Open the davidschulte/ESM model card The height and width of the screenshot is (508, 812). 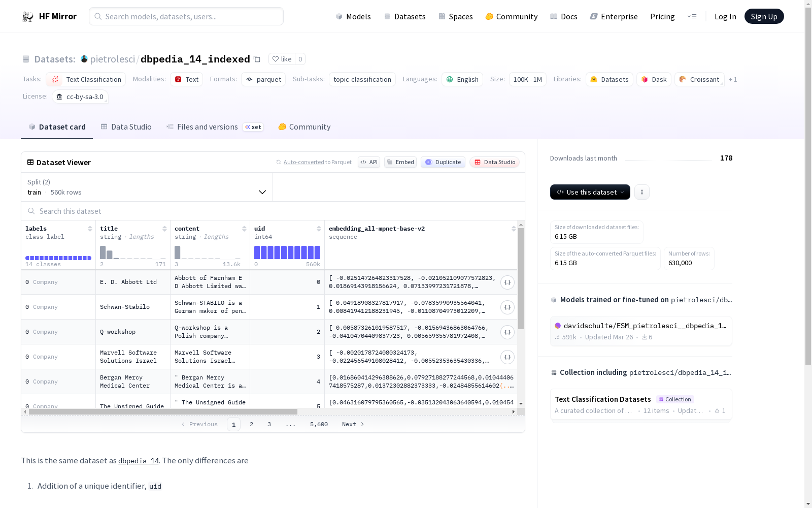[x=641, y=331]
